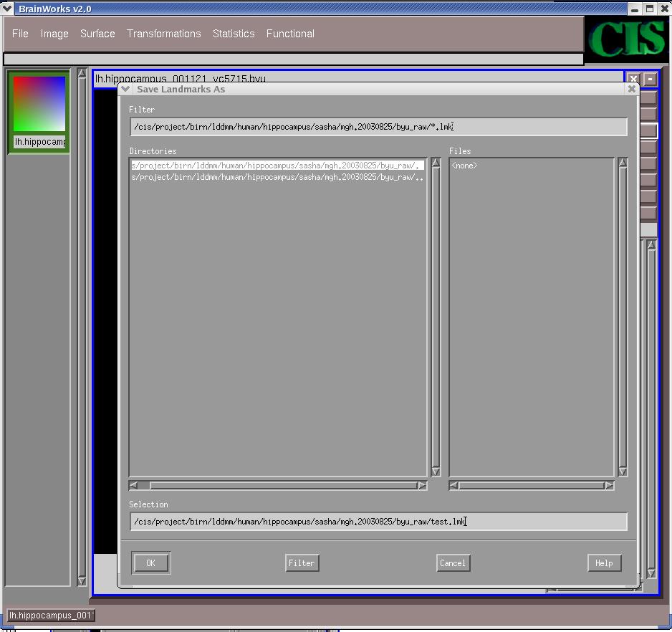Viewport: 672px width, 632px height.
Task: Focus the Filter path text field
Action: pos(378,127)
